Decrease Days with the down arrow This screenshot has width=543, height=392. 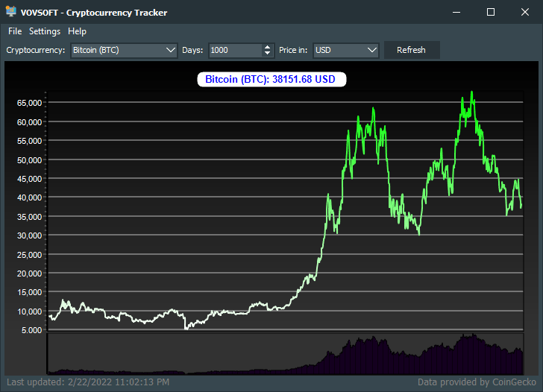(x=268, y=54)
